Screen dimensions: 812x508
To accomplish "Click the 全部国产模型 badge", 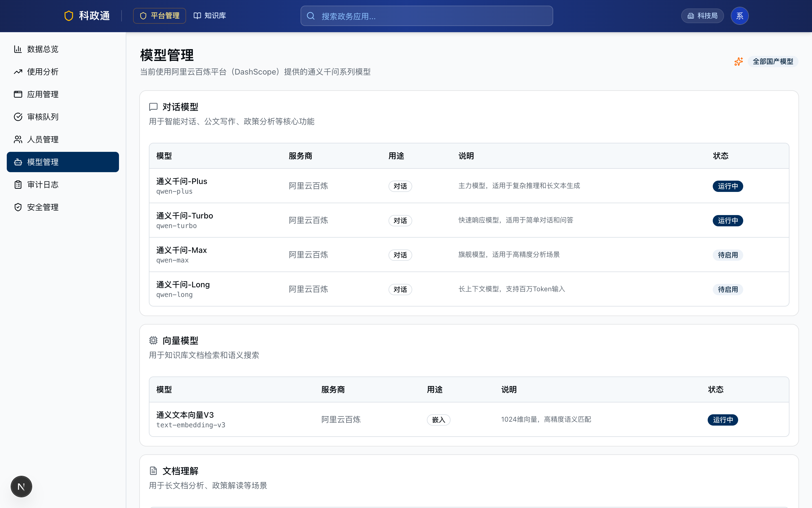I will (x=773, y=62).
